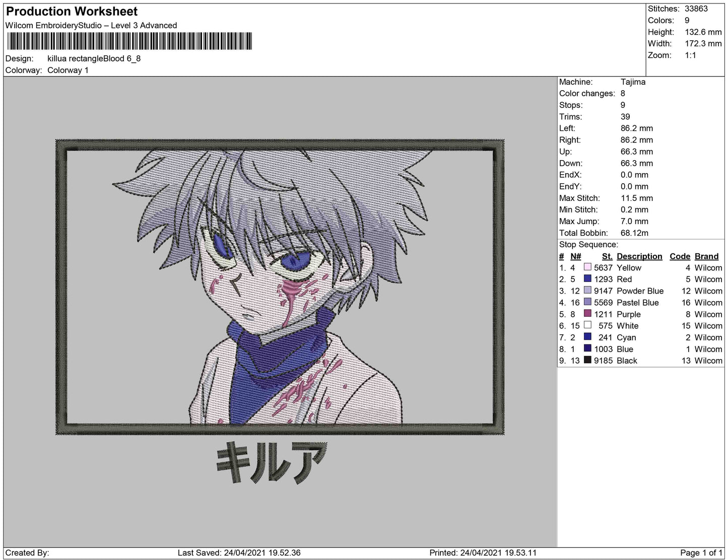Viewport: 728px width, 560px height.
Task: Click the Yellow thread color swatch
Action: pyautogui.click(x=587, y=267)
